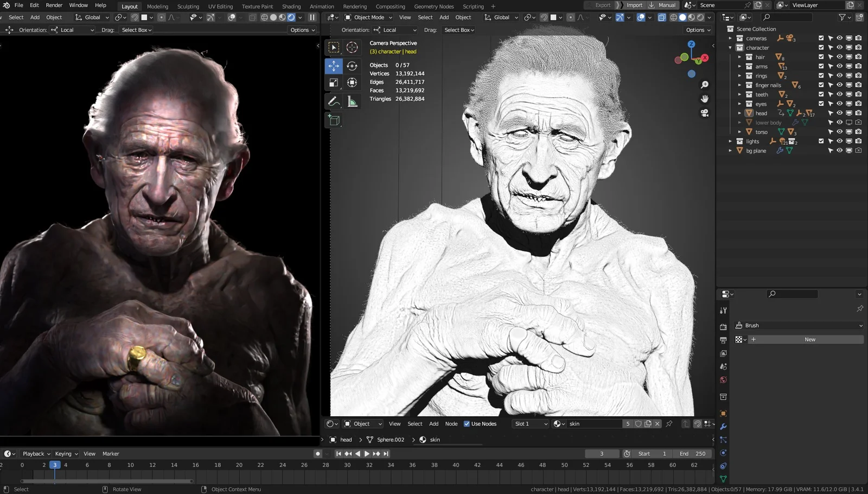Uncheck Use Nodes in the shader header
The height and width of the screenshot is (494, 868).
[467, 423]
